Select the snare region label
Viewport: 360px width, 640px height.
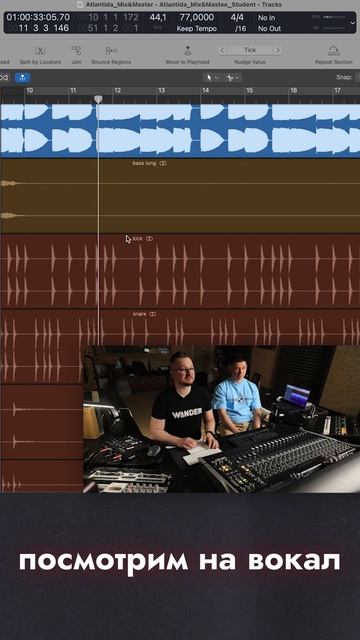tap(139, 314)
